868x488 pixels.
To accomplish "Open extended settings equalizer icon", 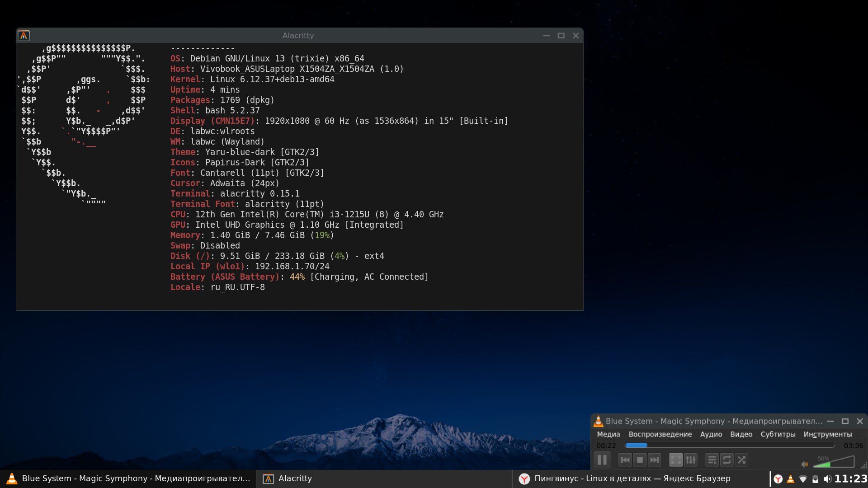I will click(x=691, y=460).
